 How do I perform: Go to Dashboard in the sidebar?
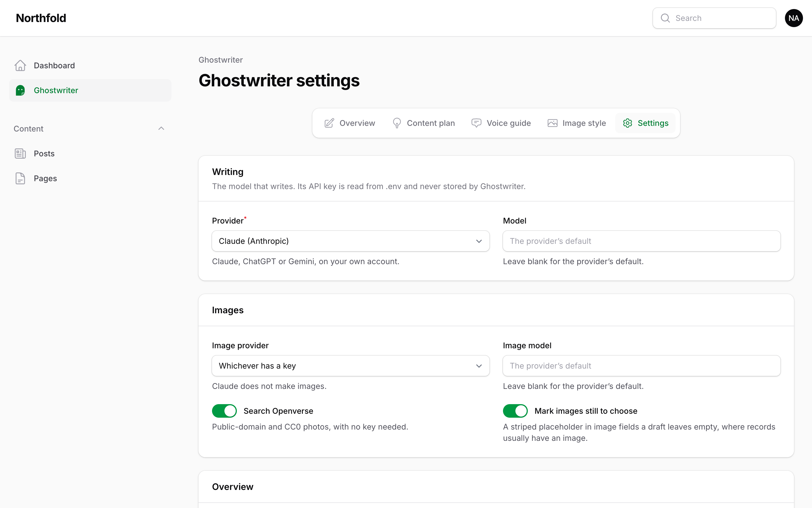click(x=90, y=65)
